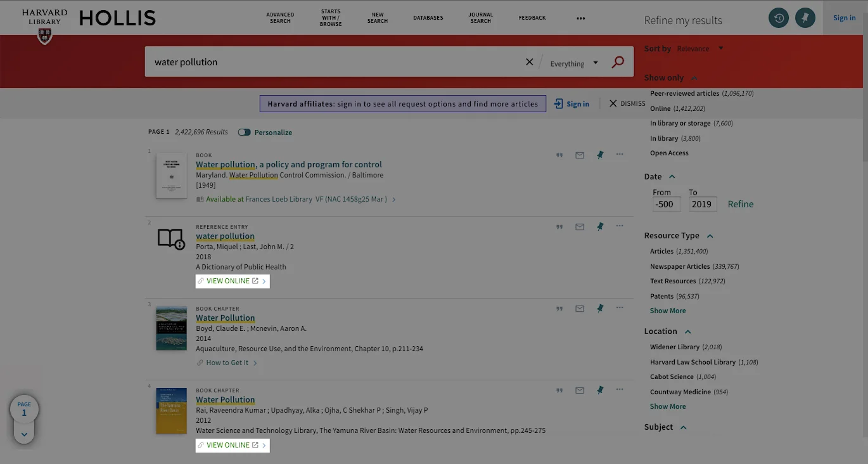The width and height of the screenshot is (868, 464).
Task: Show More locations
Action: 668,406
